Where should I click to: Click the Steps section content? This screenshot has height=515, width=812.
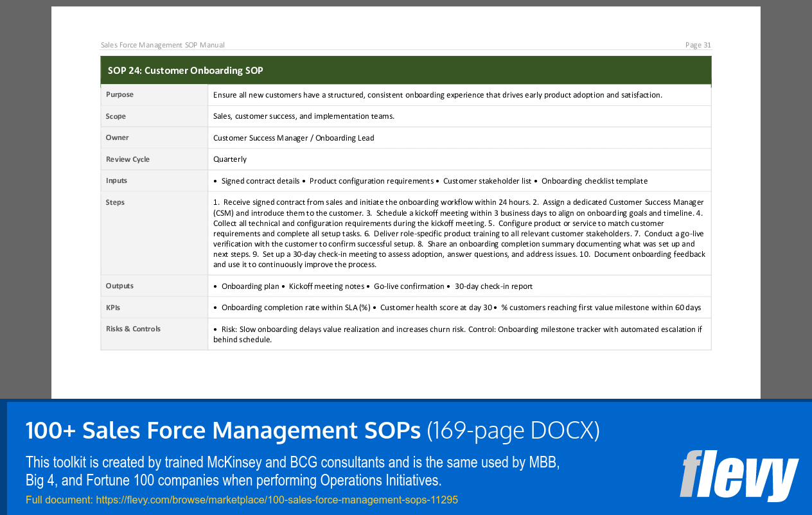click(x=459, y=233)
